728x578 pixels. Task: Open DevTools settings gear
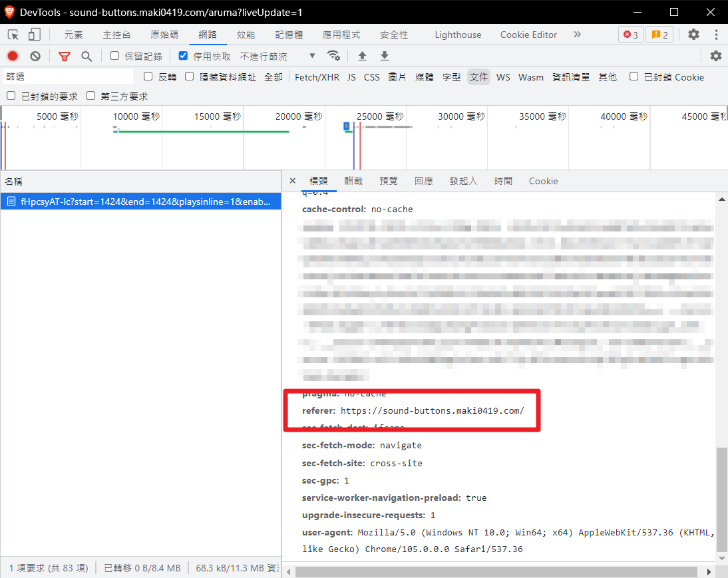click(693, 35)
